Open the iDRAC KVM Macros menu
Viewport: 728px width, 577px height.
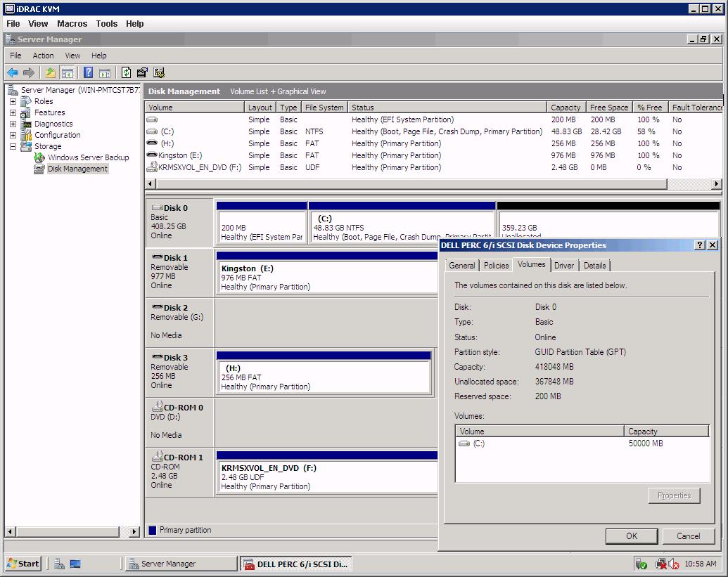click(x=72, y=24)
